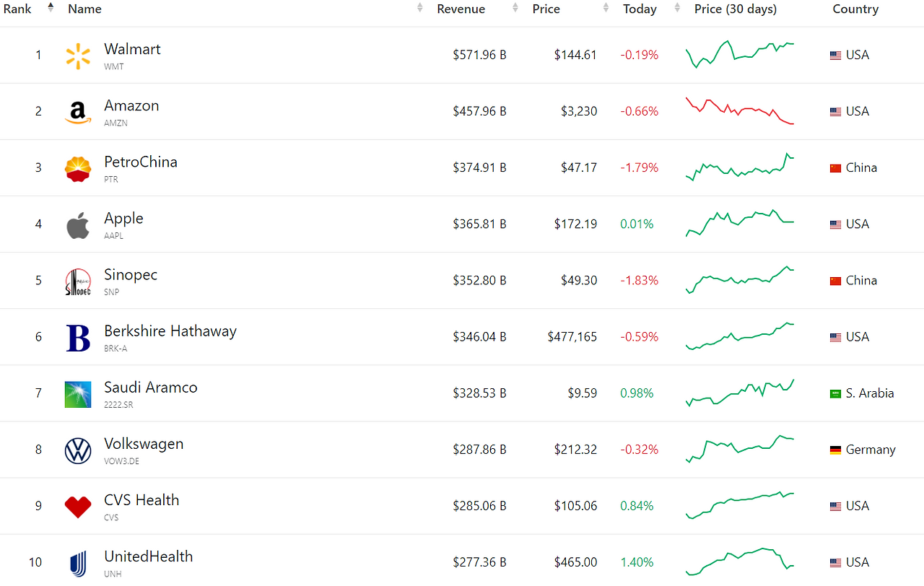The height and width of the screenshot is (586, 924).
Task: Click the Germany flag next to Volkswagen
Action: [x=835, y=450]
